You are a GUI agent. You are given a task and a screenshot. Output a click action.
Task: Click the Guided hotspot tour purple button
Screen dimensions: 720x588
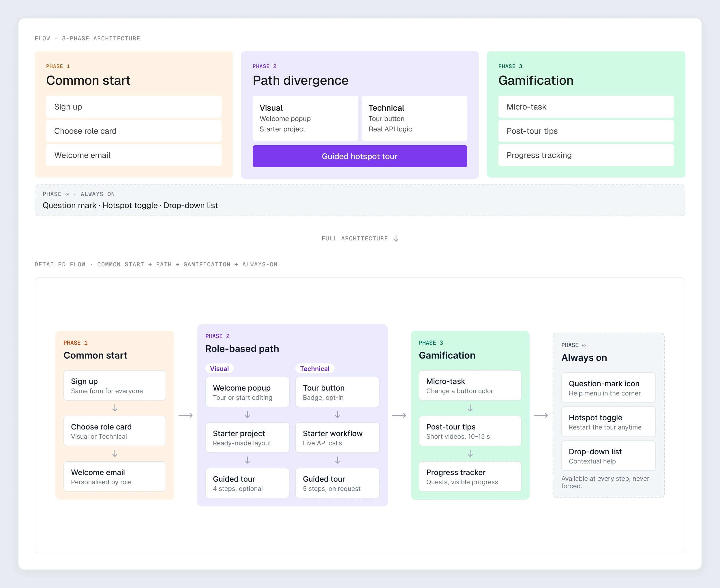[360, 156]
